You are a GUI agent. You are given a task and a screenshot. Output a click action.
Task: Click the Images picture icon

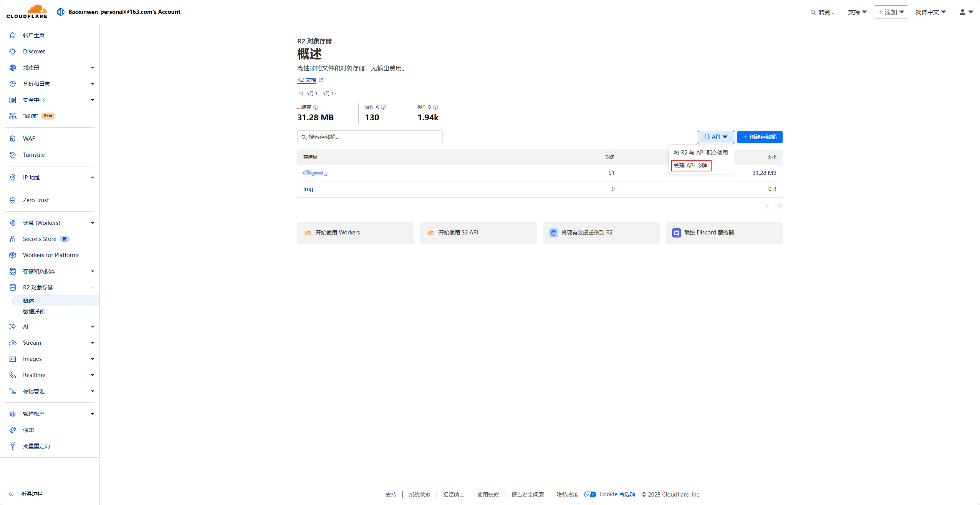click(x=13, y=359)
